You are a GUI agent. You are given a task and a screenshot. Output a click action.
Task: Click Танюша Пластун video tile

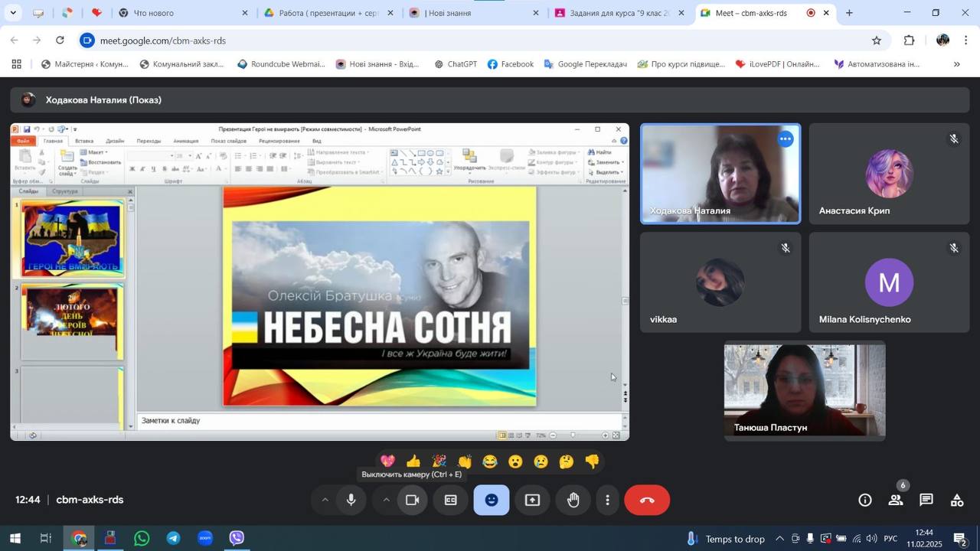point(805,390)
